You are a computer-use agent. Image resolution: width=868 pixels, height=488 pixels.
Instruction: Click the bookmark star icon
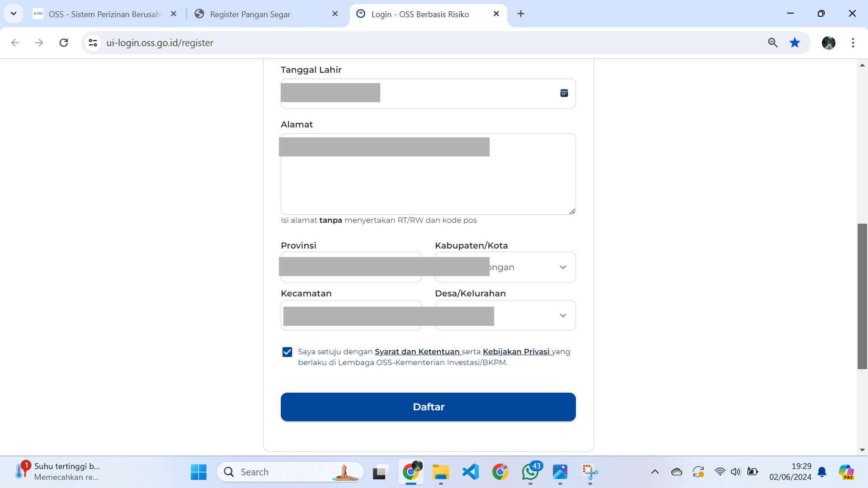click(x=794, y=42)
